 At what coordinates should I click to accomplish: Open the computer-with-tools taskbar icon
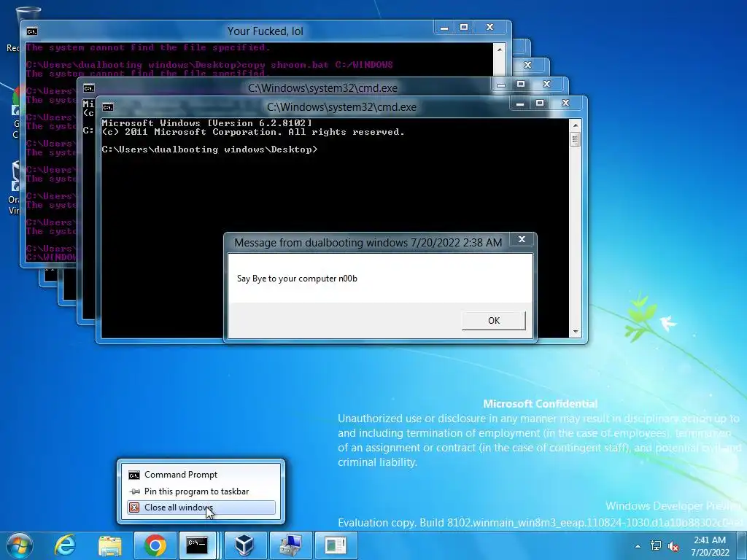(290, 545)
